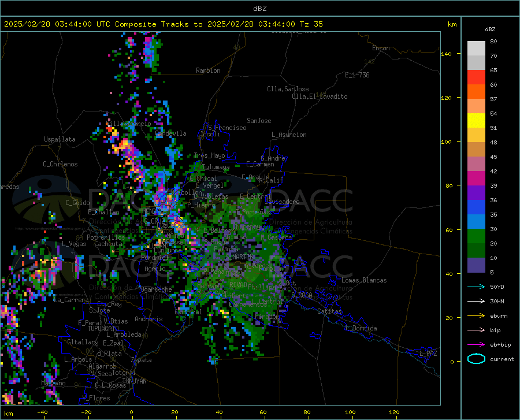This screenshot has height=420, width=520.
Task: Pick the purple swatch below 39
Action: pos(476,193)
